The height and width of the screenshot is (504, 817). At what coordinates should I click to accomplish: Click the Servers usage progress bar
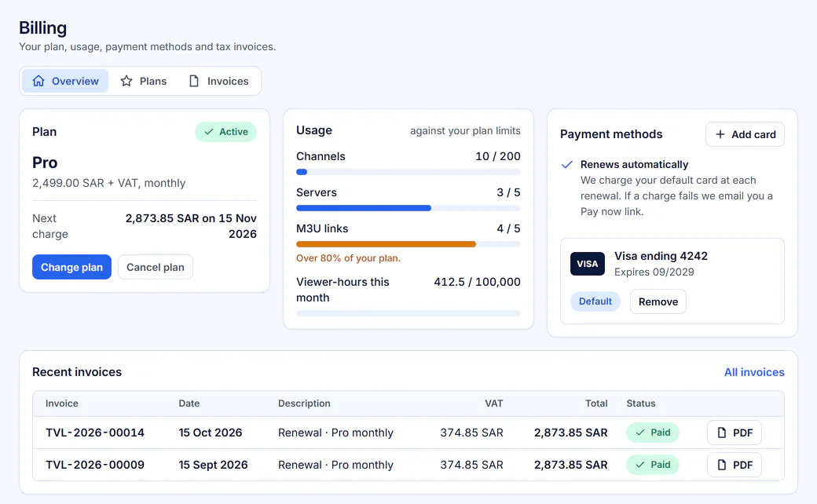coord(408,208)
